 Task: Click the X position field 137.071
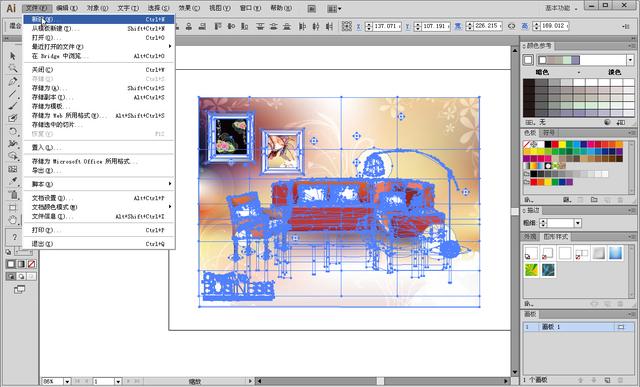387,26
